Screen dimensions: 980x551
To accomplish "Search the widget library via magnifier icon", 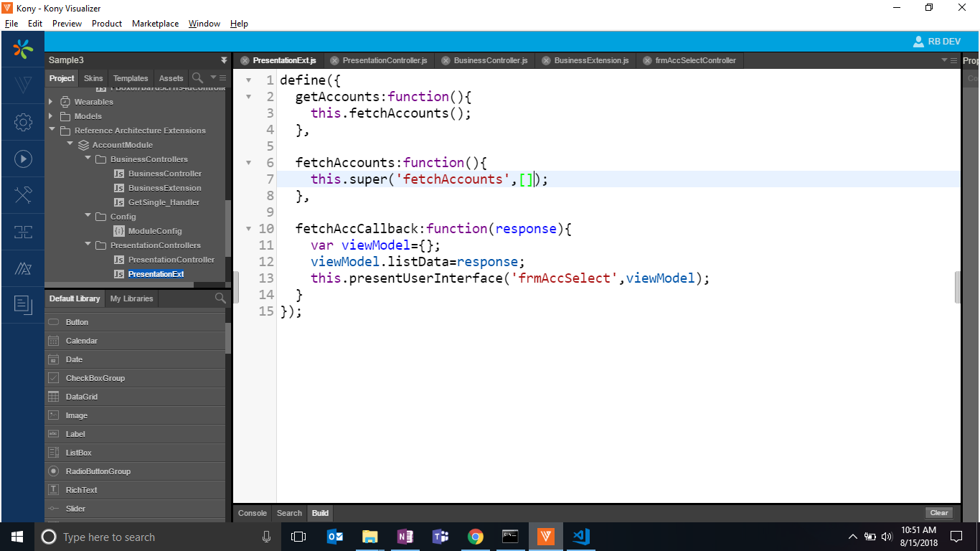I will pyautogui.click(x=220, y=298).
